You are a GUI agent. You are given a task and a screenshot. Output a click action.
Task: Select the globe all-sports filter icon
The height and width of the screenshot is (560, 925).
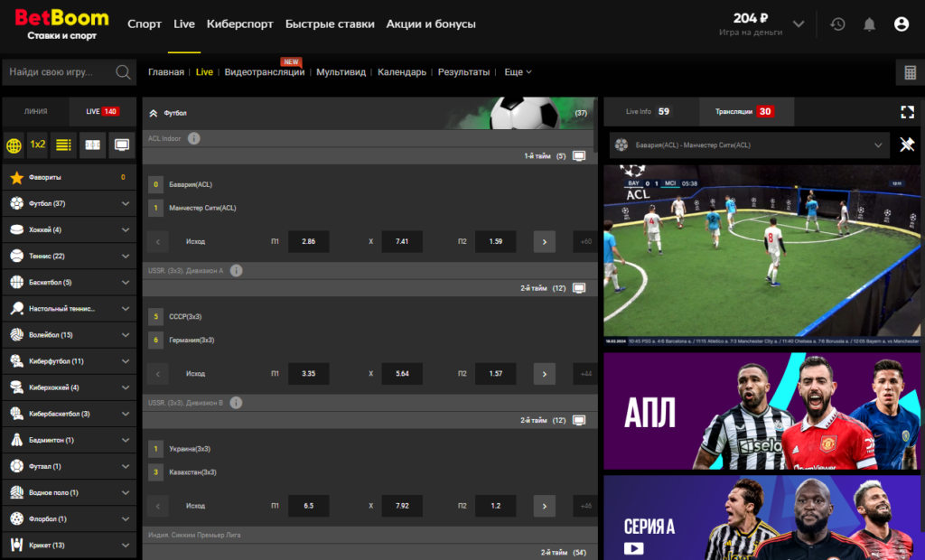14,145
